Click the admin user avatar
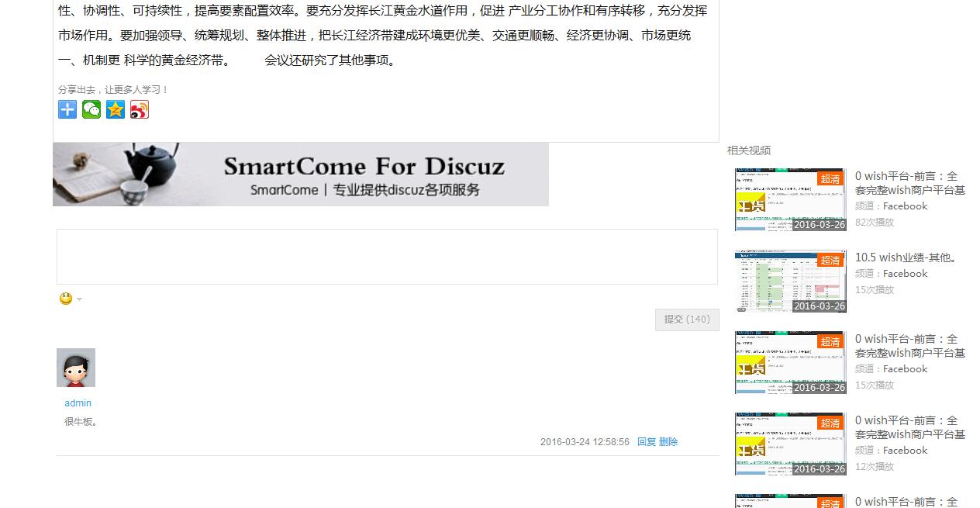The image size is (980, 508). (x=76, y=368)
